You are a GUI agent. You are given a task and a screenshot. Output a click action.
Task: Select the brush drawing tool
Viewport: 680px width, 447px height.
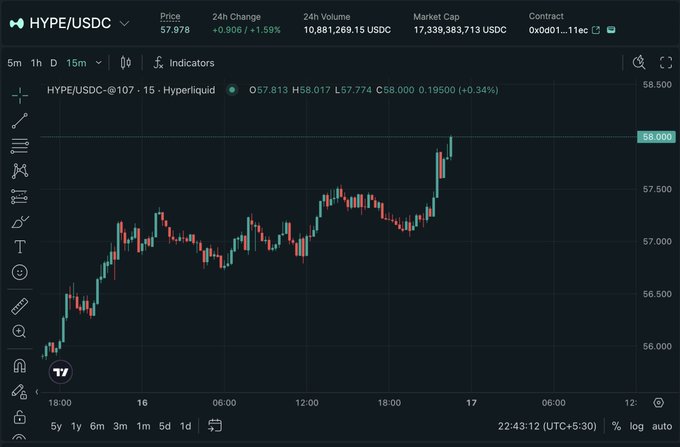point(20,222)
